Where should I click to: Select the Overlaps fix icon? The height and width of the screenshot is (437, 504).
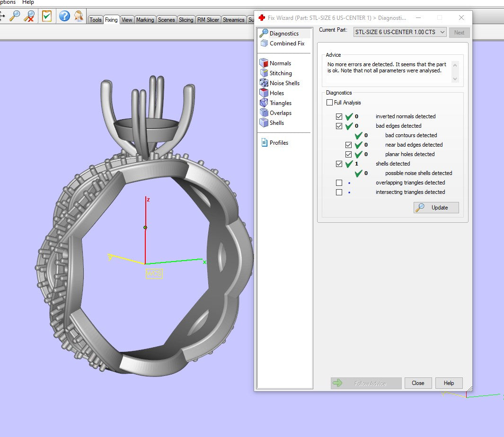[264, 113]
